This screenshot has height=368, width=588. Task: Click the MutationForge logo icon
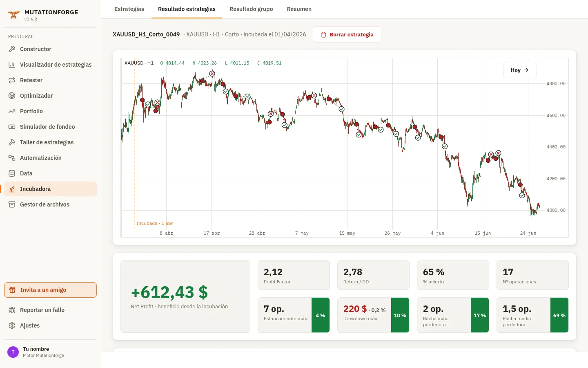coord(13,15)
